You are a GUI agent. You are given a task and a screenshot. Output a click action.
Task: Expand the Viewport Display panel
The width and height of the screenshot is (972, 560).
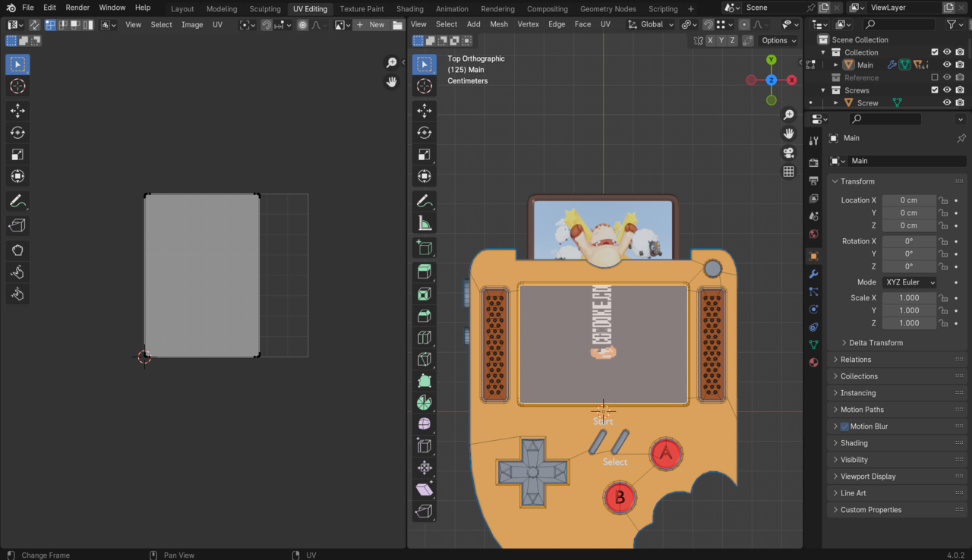point(867,477)
